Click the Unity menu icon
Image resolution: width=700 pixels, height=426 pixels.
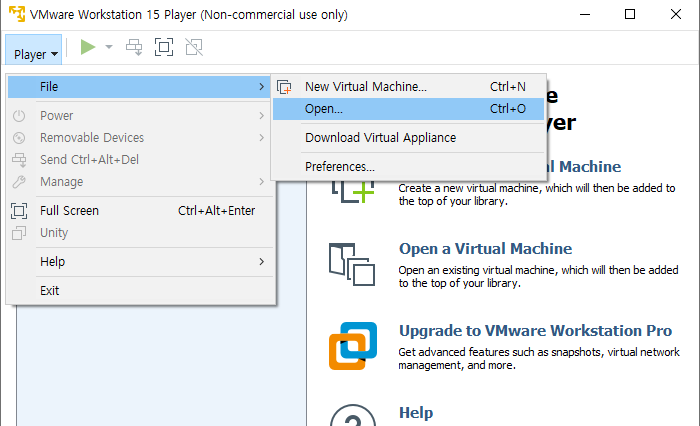(x=19, y=233)
